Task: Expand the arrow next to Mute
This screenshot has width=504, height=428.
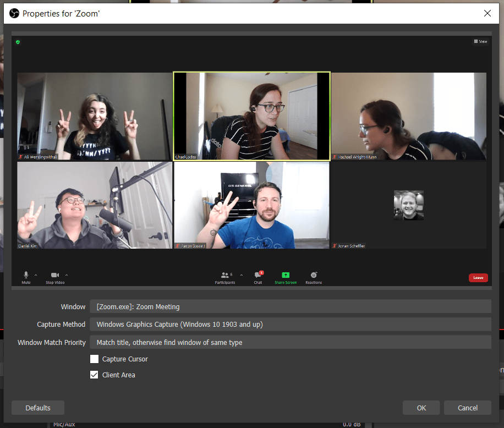Action: coord(36,275)
